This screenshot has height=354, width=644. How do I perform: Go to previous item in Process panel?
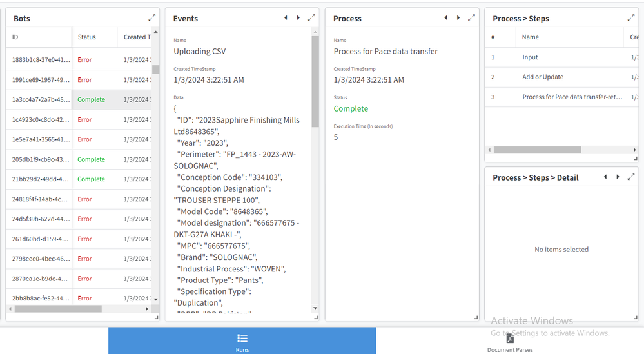point(445,17)
